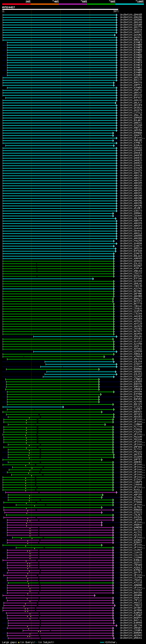The image size is (146, 644).
Task: Select the UniRef100_B6HIB8 label
Action: point(131,593)
